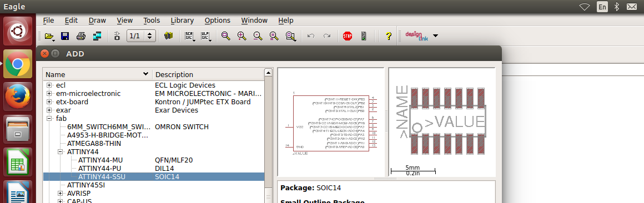
Task: Expand the exar library node
Action: coord(49,110)
